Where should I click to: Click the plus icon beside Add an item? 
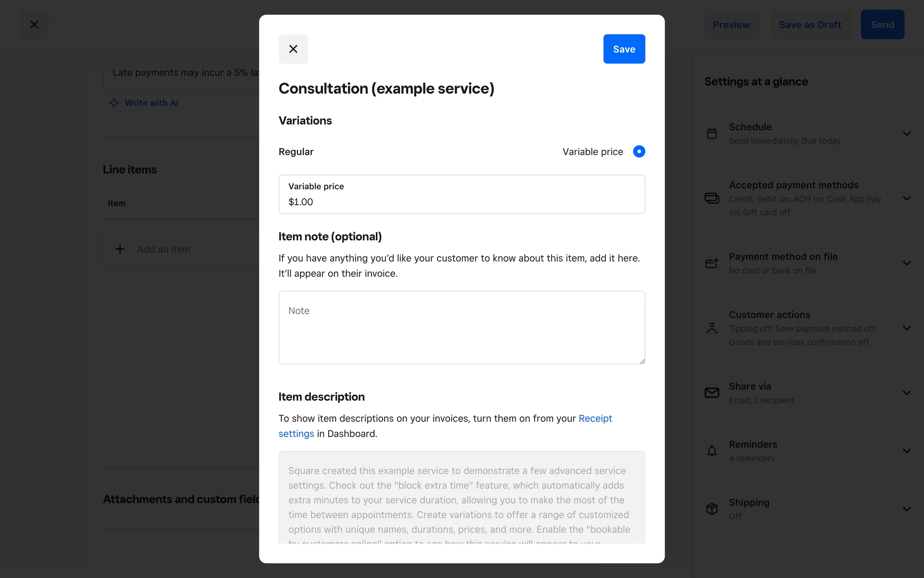(120, 249)
